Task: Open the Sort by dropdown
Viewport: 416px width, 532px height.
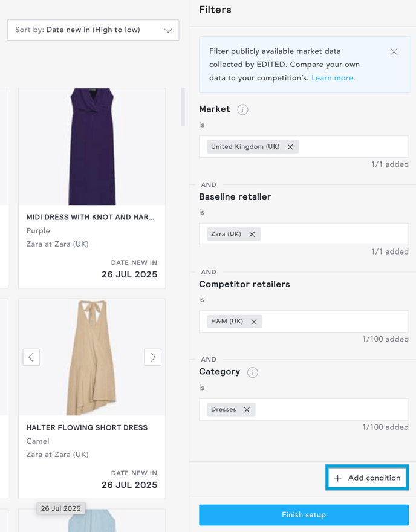Action: click(x=93, y=30)
